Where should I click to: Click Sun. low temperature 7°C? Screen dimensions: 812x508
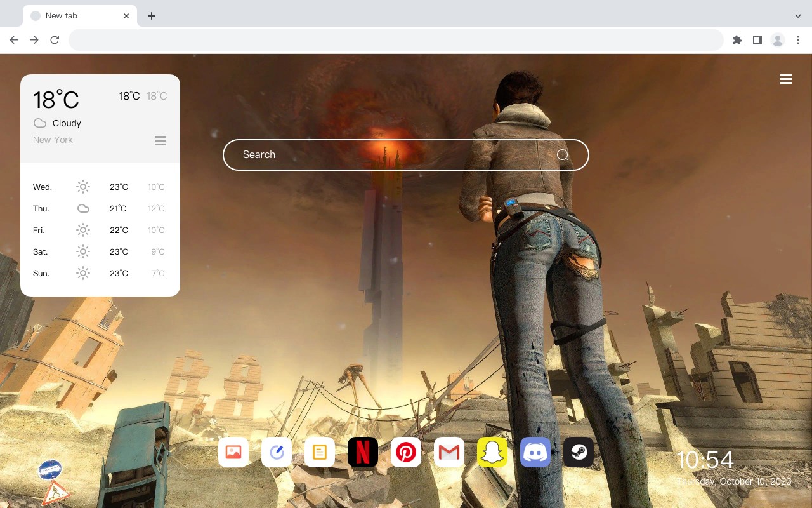(x=158, y=273)
